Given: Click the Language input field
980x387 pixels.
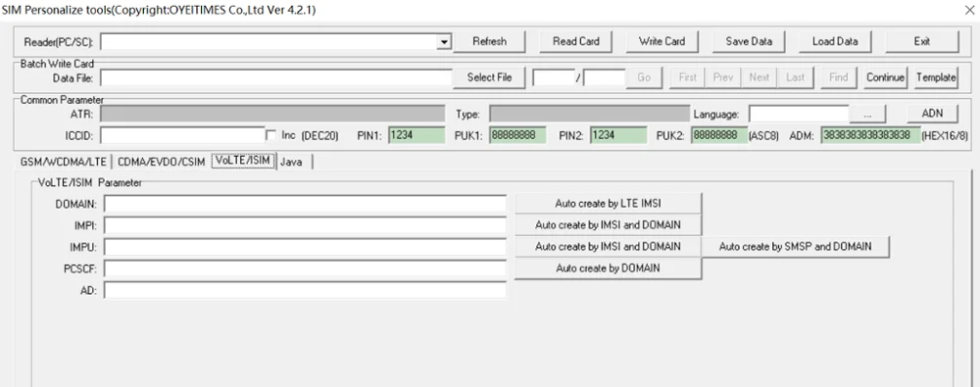Looking at the screenshot, I should point(799,114).
